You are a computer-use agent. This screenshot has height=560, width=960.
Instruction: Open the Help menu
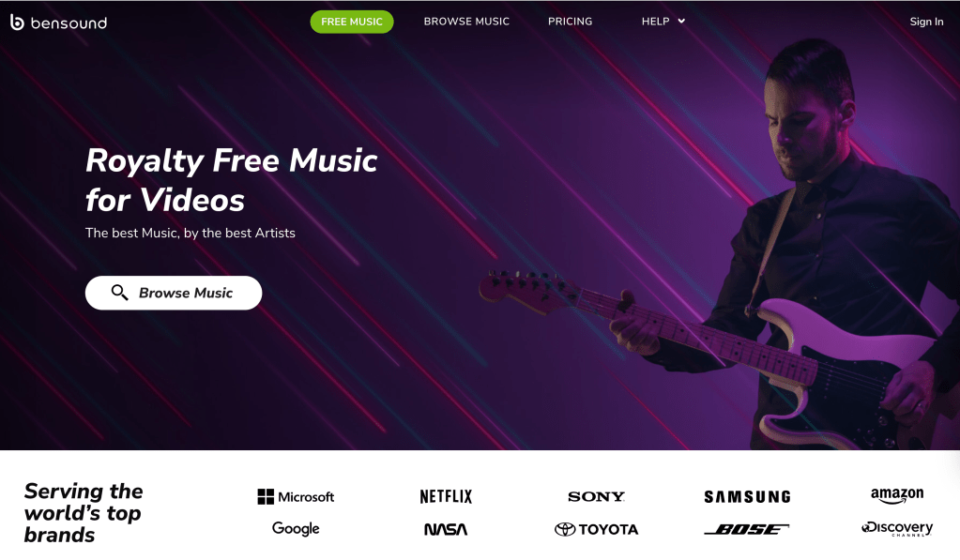click(655, 22)
